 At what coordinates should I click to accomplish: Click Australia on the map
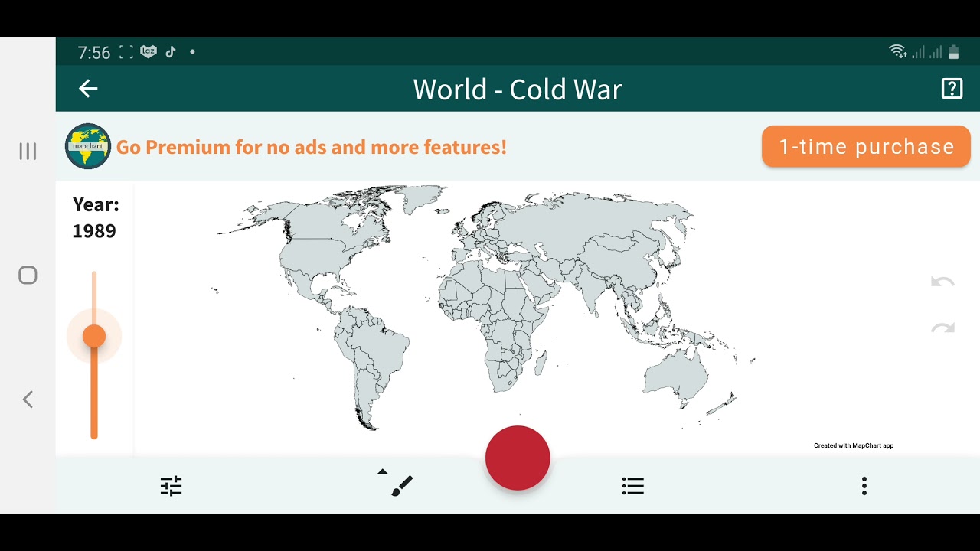tap(674, 377)
